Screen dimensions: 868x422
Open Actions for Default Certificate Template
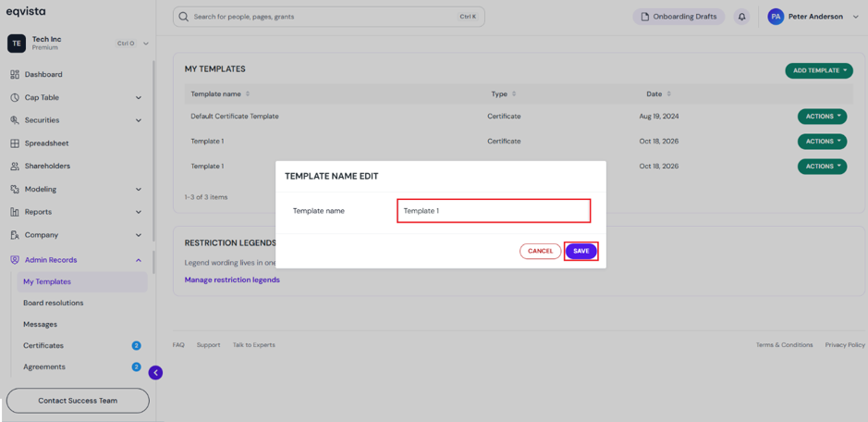822,117
